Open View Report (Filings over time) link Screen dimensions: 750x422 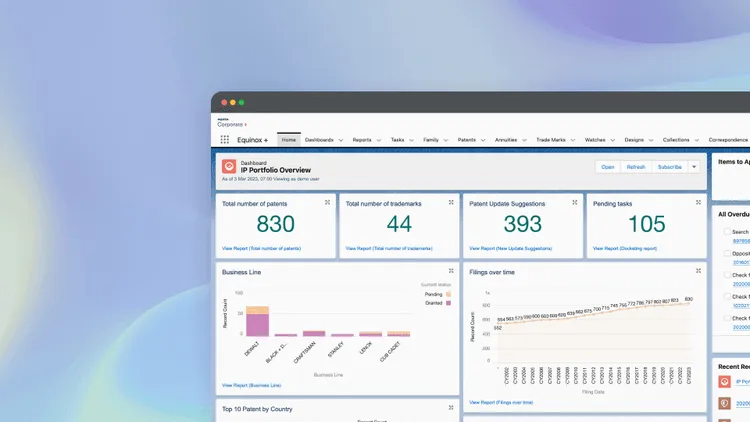point(501,402)
